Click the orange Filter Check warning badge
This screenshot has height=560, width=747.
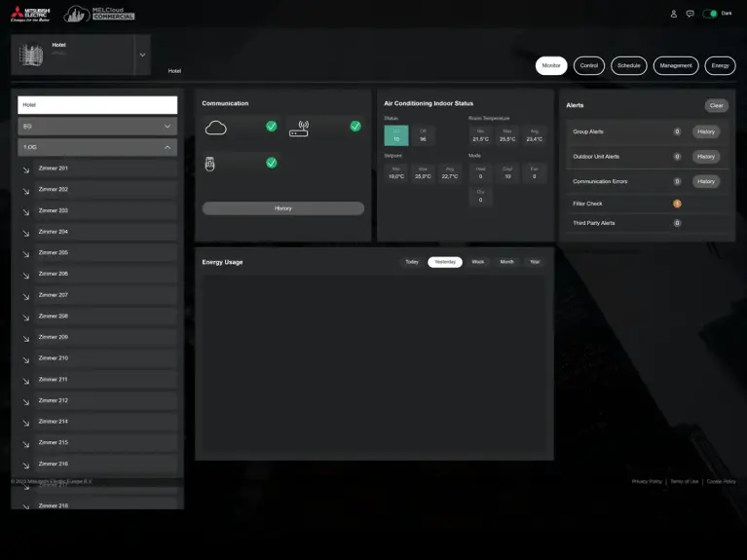pos(677,204)
